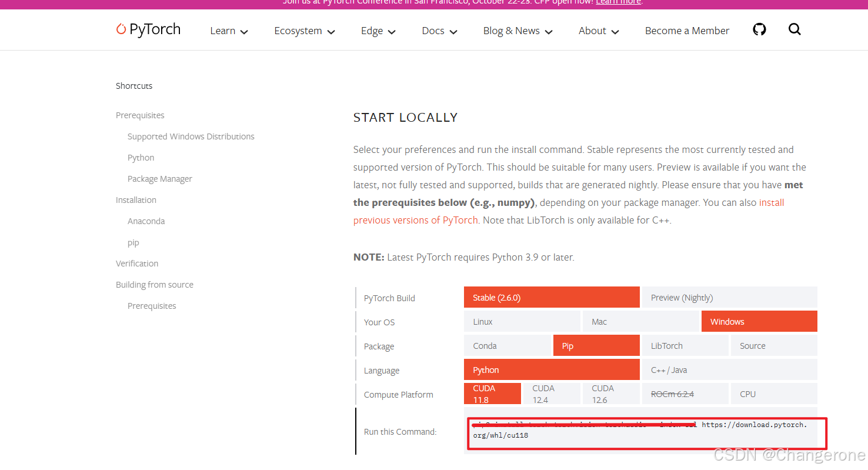This screenshot has height=470, width=868.
Task: Open the search magnifier icon
Action: pos(794,29)
